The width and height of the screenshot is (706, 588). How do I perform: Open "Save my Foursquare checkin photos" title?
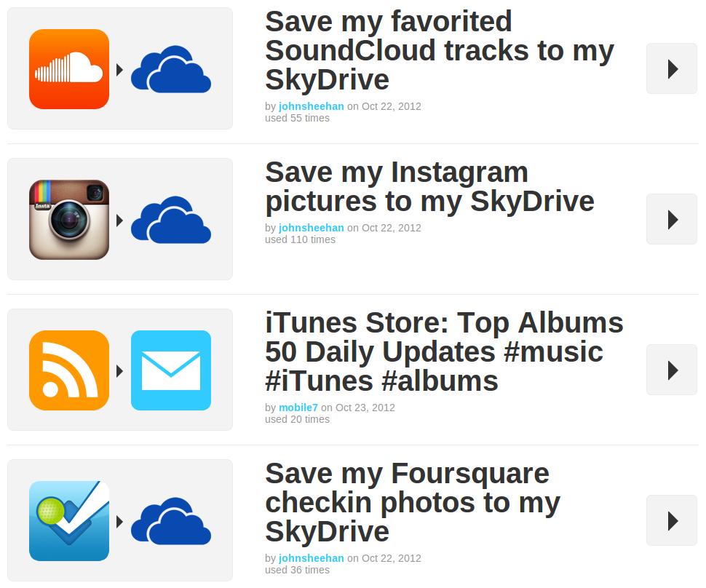click(412, 502)
